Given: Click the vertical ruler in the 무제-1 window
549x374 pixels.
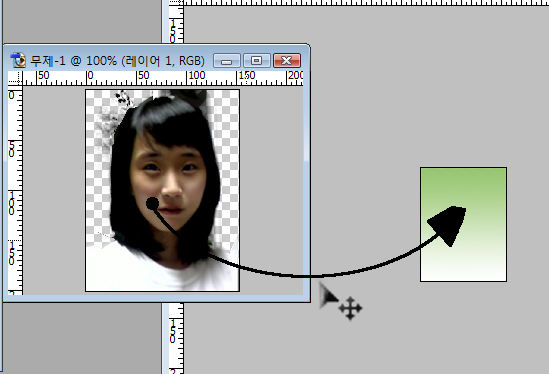Looking at the screenshot, I should (x=15, y=190).
